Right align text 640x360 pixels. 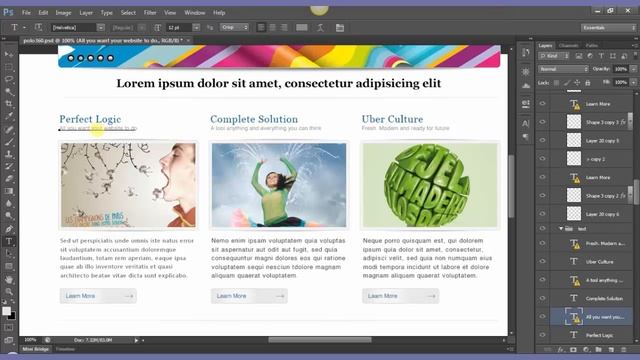click(x=284, y=27)
